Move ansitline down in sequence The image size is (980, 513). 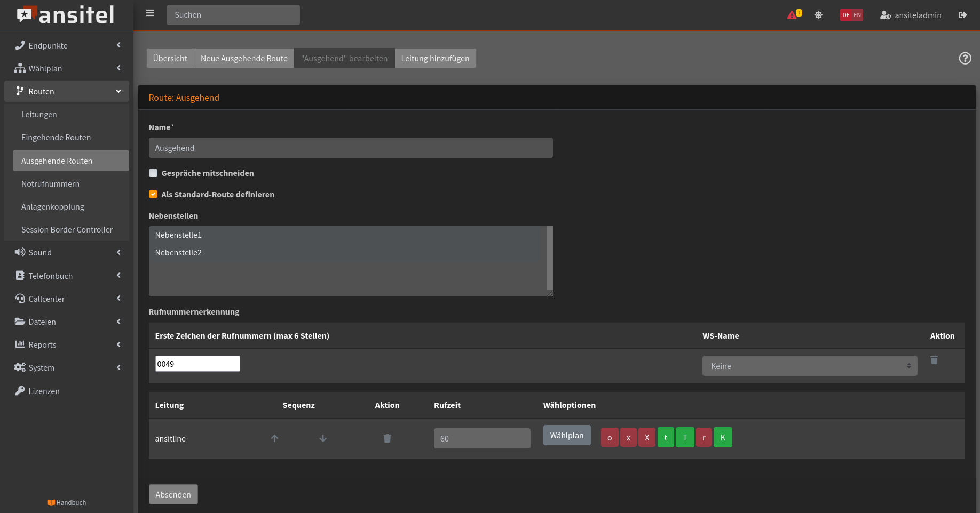pos(323,438)
